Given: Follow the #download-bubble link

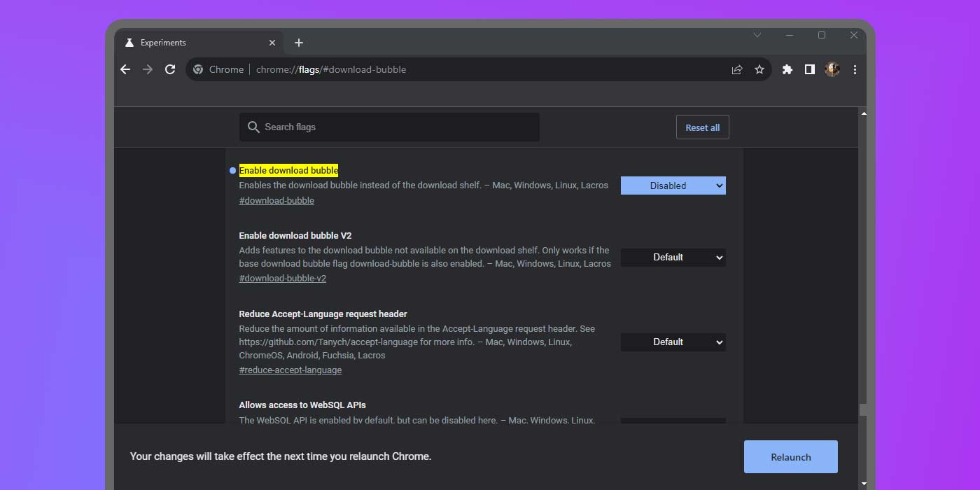Looking at the screenshot, I should (276, 200).
